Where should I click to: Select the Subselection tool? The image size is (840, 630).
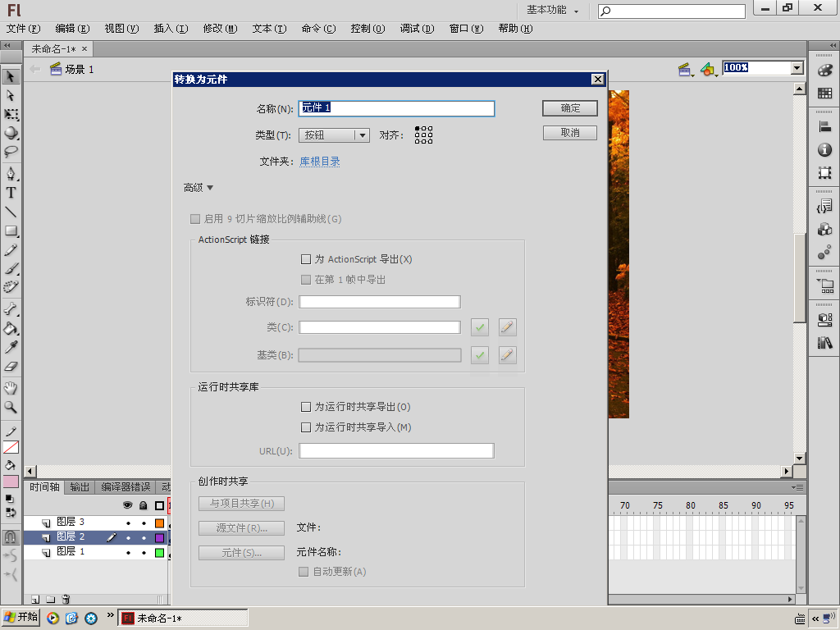pyautogui.click(x=11, y=95)
